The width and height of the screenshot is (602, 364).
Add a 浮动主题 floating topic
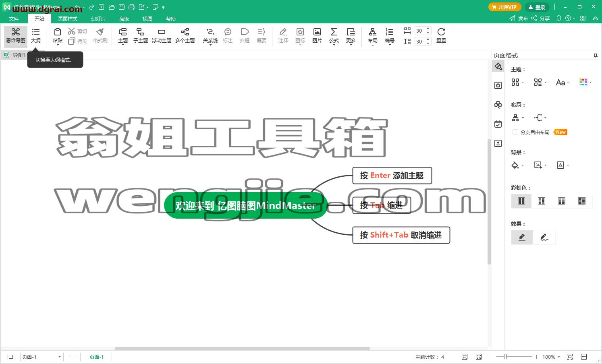(162, 35)
